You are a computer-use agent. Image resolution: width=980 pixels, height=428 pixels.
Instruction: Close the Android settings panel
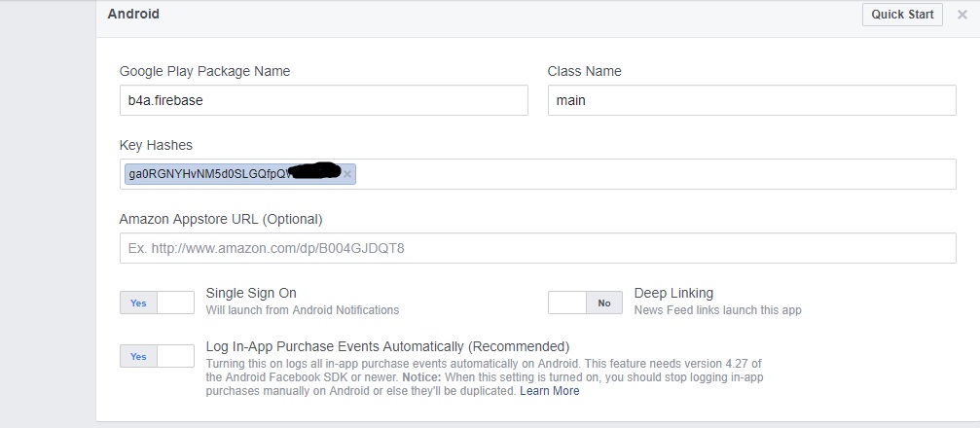point(962,15)
